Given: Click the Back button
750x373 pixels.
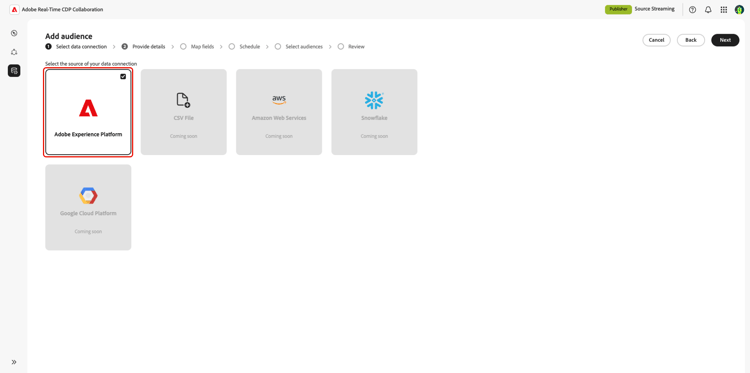Looking at the screenshot, I should pos(691,40).
